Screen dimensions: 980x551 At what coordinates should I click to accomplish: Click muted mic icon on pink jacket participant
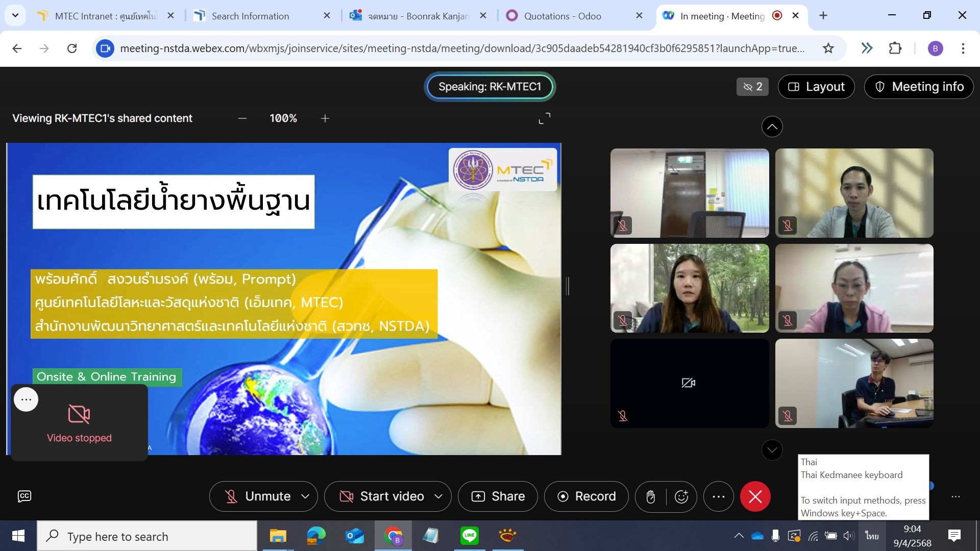tap(788, 320)
